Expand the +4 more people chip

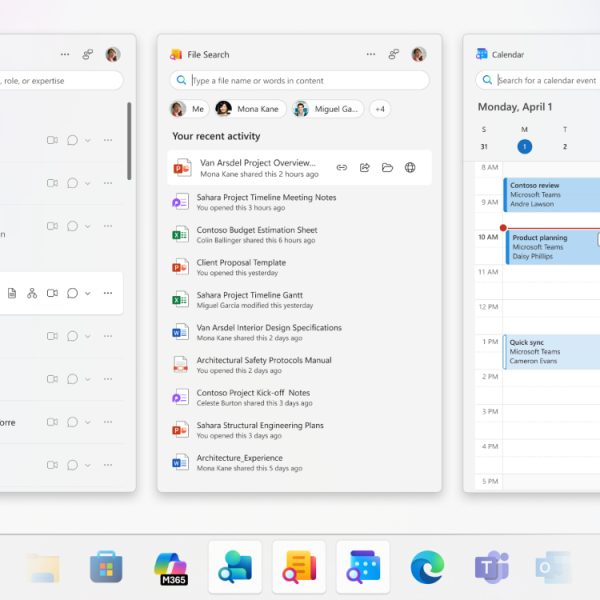(380, 109)
